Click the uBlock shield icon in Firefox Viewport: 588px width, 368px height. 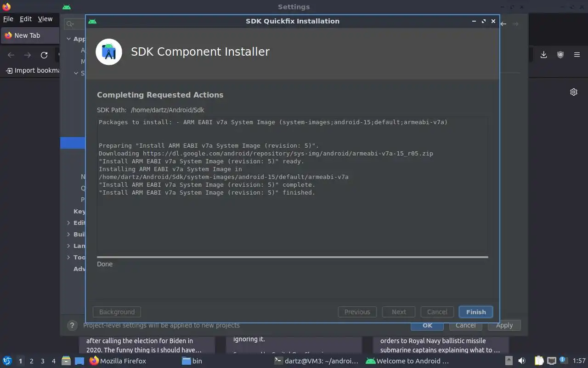pyautogui.click(x=560, y=55)
